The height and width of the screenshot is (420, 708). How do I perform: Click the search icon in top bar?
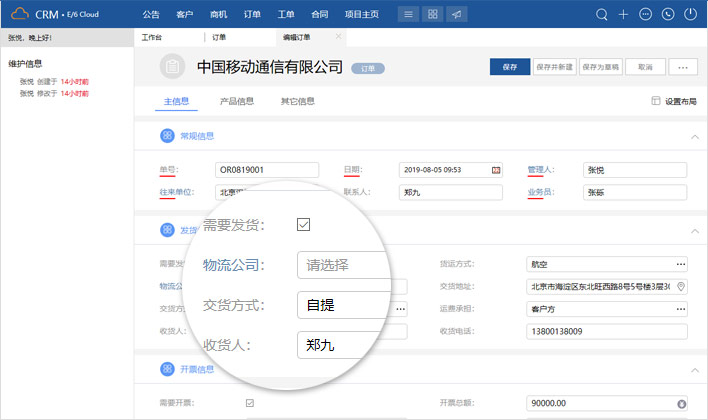pyautogui.click(x=602, y=15)
